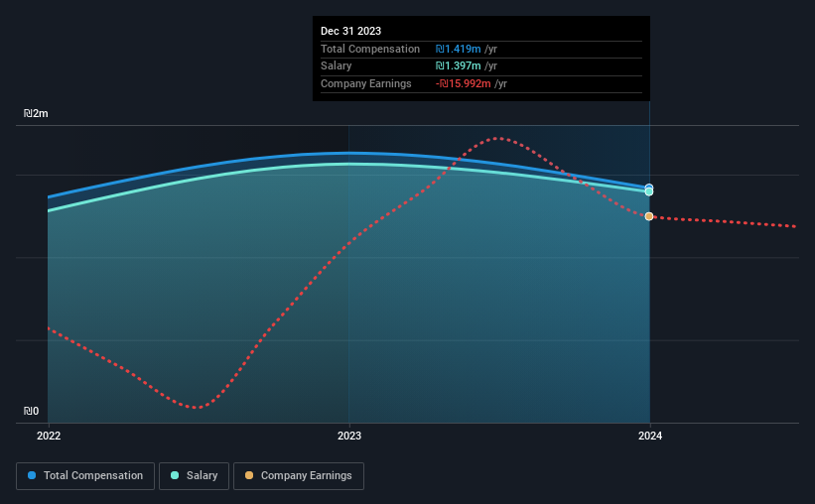Click the teal dot in Salary legend
This screenshot has height=504, width=815.
(x=175, y=475)
